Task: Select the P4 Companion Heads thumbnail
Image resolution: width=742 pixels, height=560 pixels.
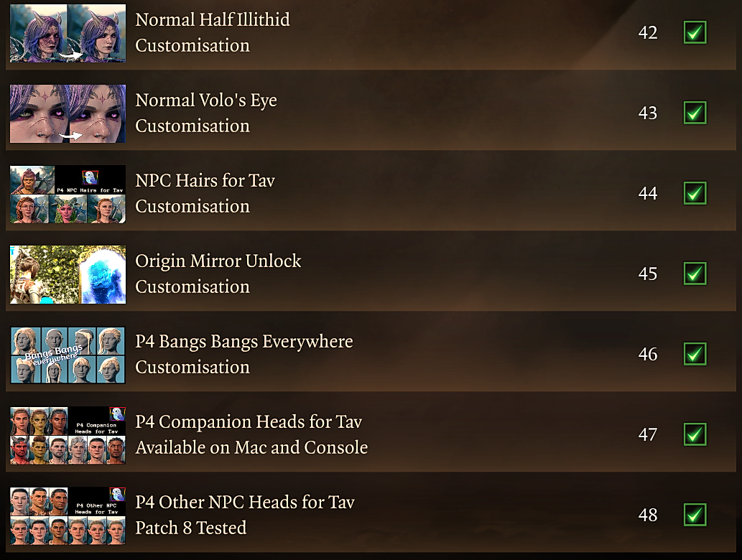Action: [x=68, y=435]
